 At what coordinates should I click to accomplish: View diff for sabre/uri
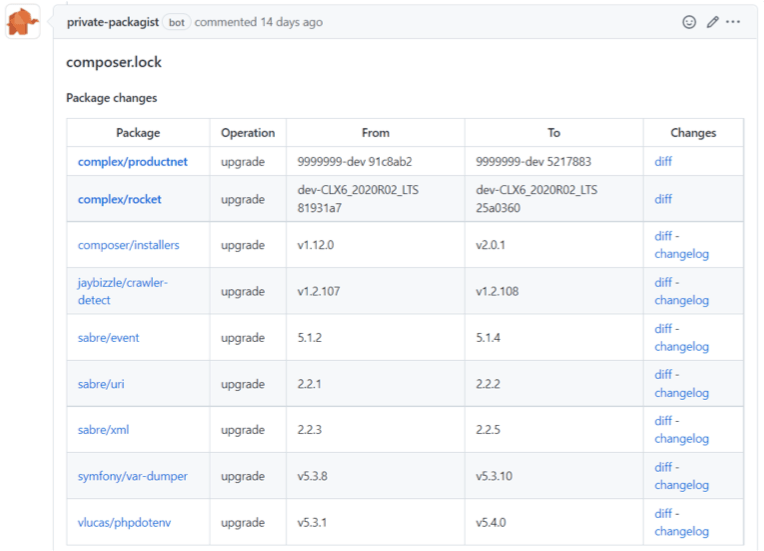pyautogui.click(x=663, y=374)
